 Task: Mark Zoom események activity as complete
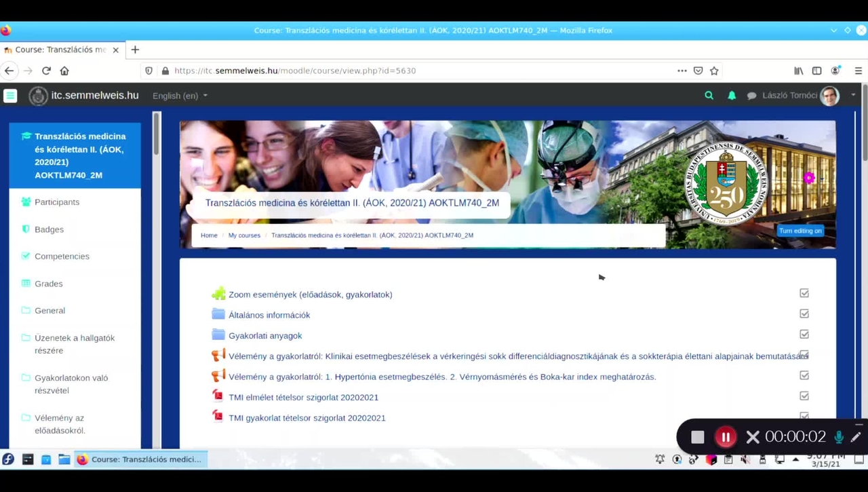click(x=804, y=293)
